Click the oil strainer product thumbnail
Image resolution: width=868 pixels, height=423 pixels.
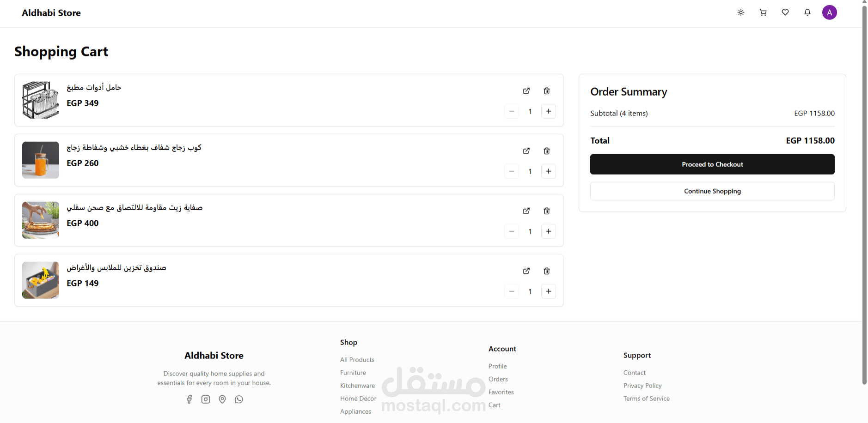click(x=41, y=220)
